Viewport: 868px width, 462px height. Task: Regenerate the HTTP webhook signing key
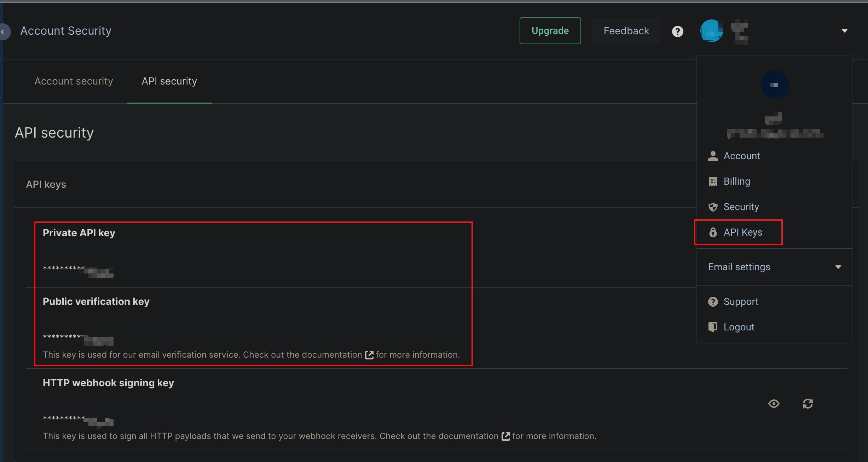point(808,404)
